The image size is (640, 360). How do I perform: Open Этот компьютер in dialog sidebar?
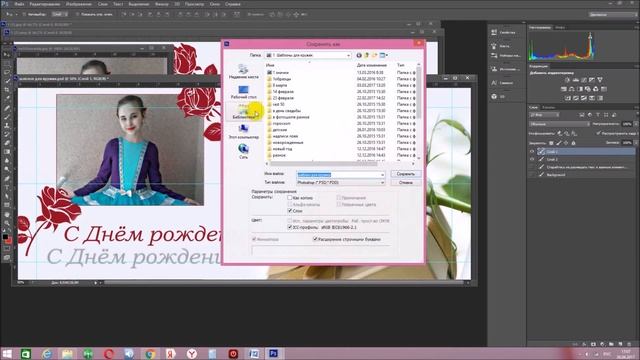244,131
